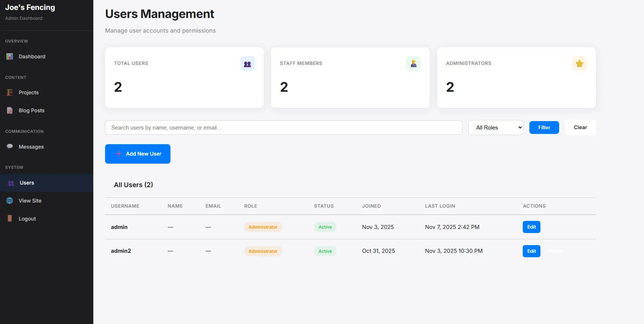Viewport: 644px width, 324px height.
Task: Edit the admin2 user
Action: 532,251
